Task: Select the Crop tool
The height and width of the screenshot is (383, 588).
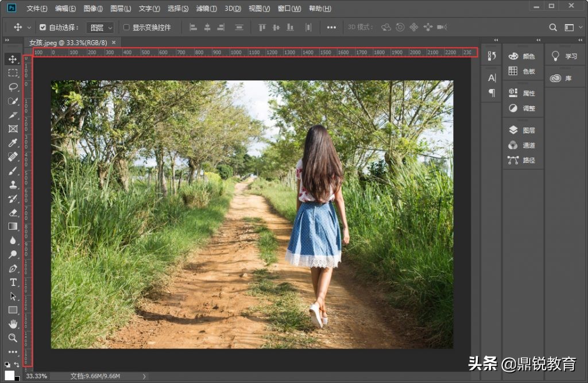Action: click(13, 115)
